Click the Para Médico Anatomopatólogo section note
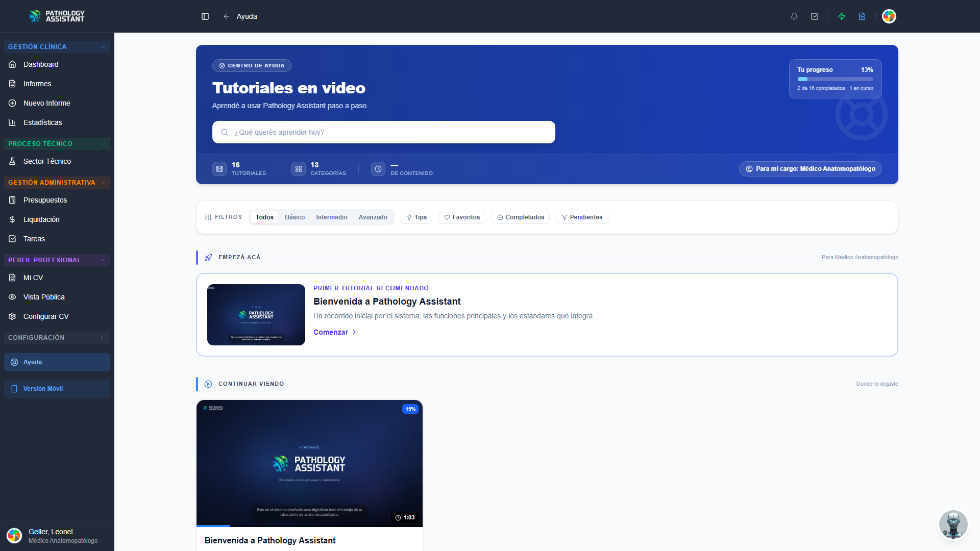980x551 pixels. click(x=860, y=258)
